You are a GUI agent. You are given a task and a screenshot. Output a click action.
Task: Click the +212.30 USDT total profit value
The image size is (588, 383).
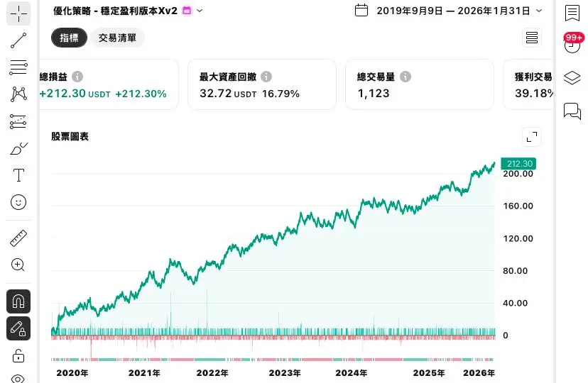pyautogui.click(x=75, y=94)
